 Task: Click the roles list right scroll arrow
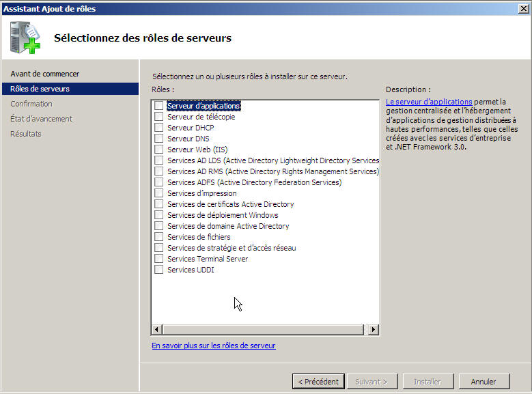click(x=373, y=329)
